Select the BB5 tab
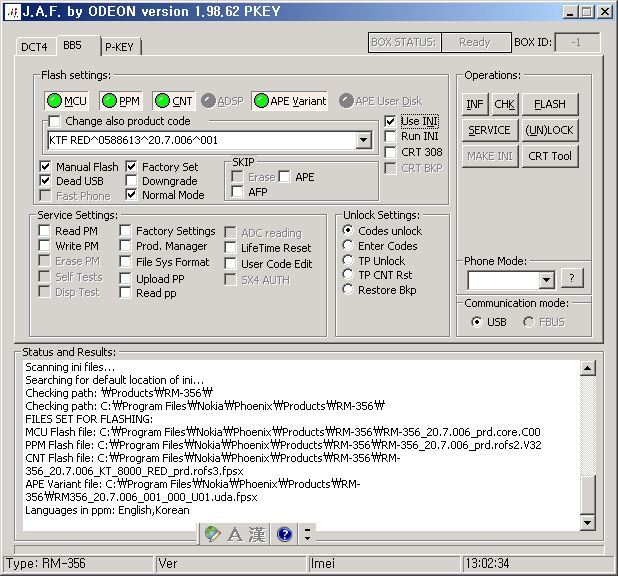Viewport: 618px width, 576px height. click(x=73, y=45)
